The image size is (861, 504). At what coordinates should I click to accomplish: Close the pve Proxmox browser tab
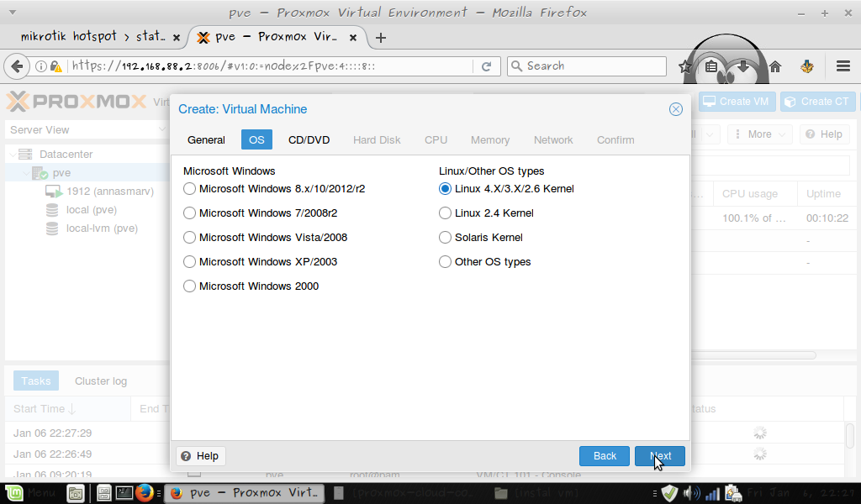[x=353, y=37]
